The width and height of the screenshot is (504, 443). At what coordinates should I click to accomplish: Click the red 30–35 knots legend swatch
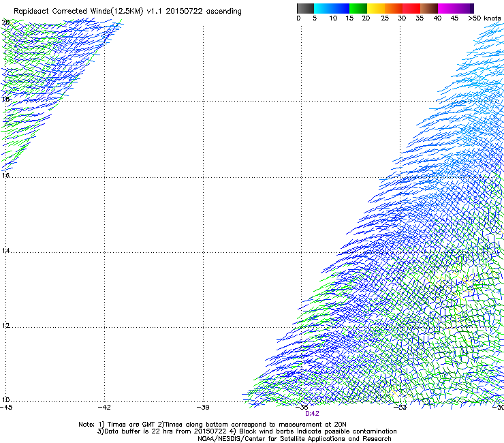pos(411,8)
